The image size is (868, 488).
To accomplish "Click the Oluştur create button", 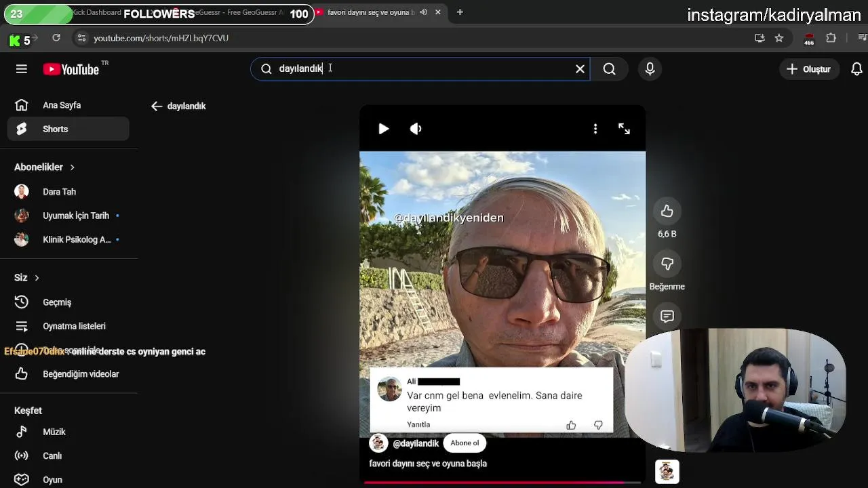I will click(808, 69).
